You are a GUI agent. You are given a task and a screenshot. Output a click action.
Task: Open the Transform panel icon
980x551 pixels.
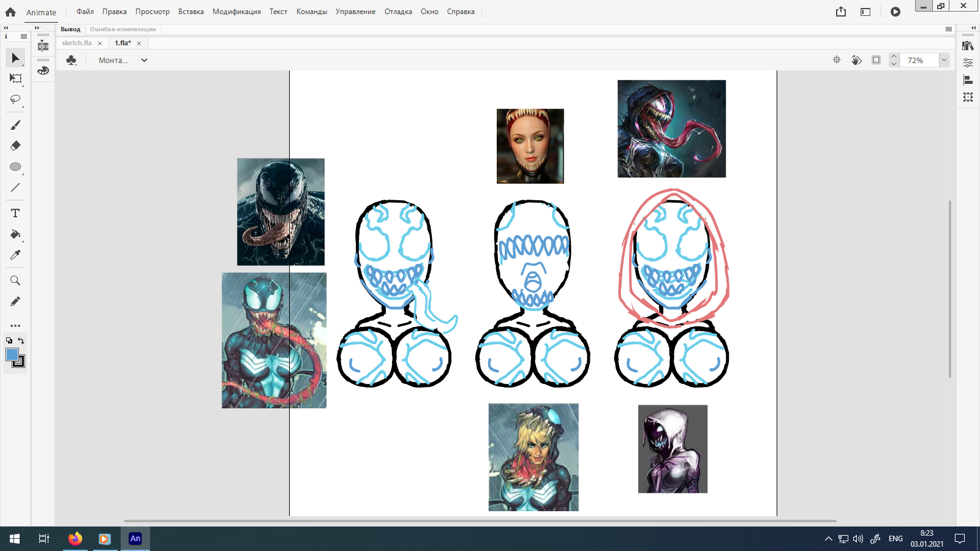[x=968, y=97]
